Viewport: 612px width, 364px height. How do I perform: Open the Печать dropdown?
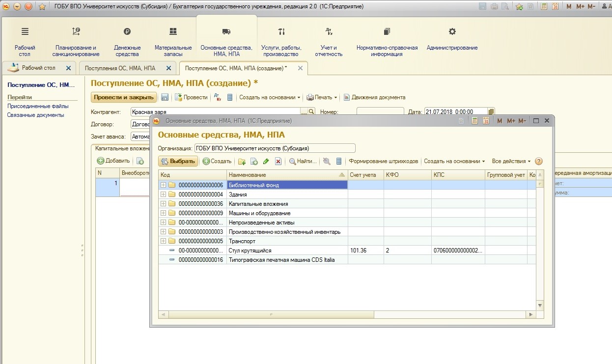click(x=322, y=97)
